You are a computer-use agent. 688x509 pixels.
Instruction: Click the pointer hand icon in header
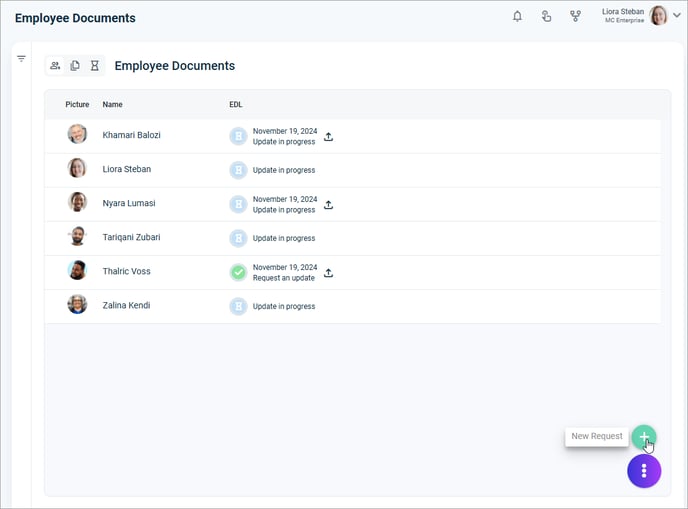546,16
